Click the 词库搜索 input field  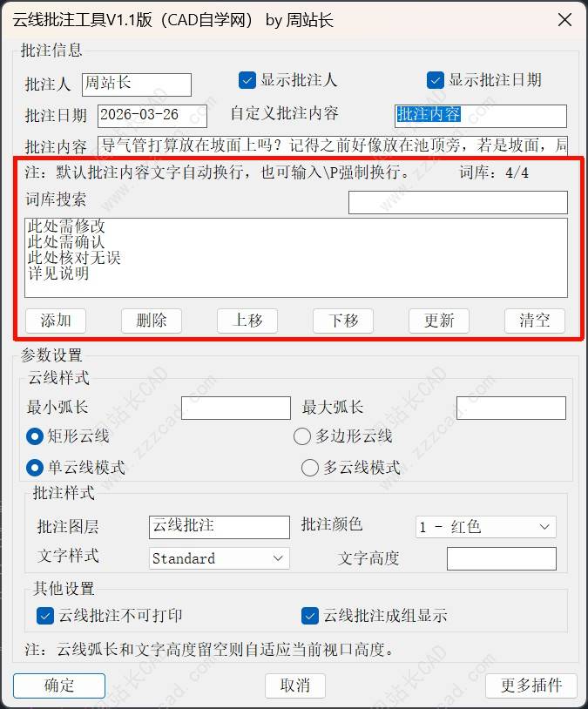pyautogui.click(x=457, y=202)
